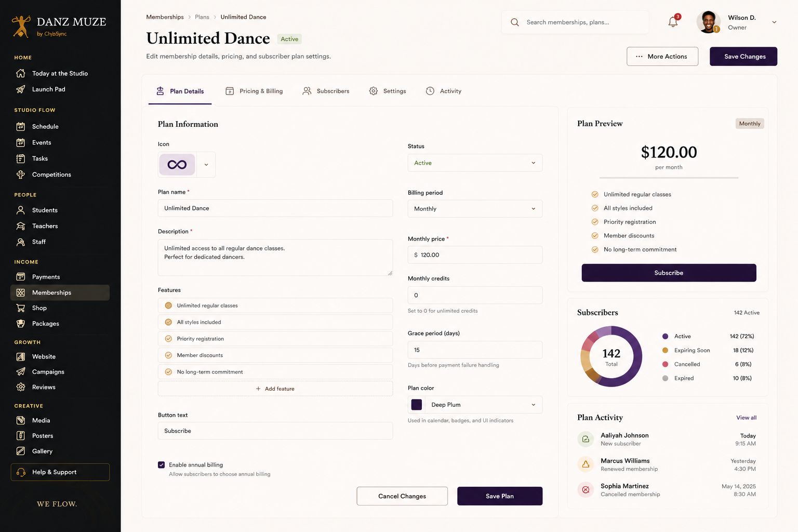Open the Status dropdown
The image size is (798, 532).
pyautogui.click(x=475, y=163)
